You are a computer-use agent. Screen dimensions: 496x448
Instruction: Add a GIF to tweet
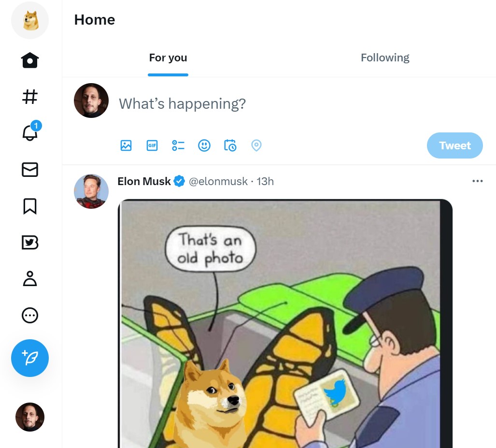pos(152,145)
